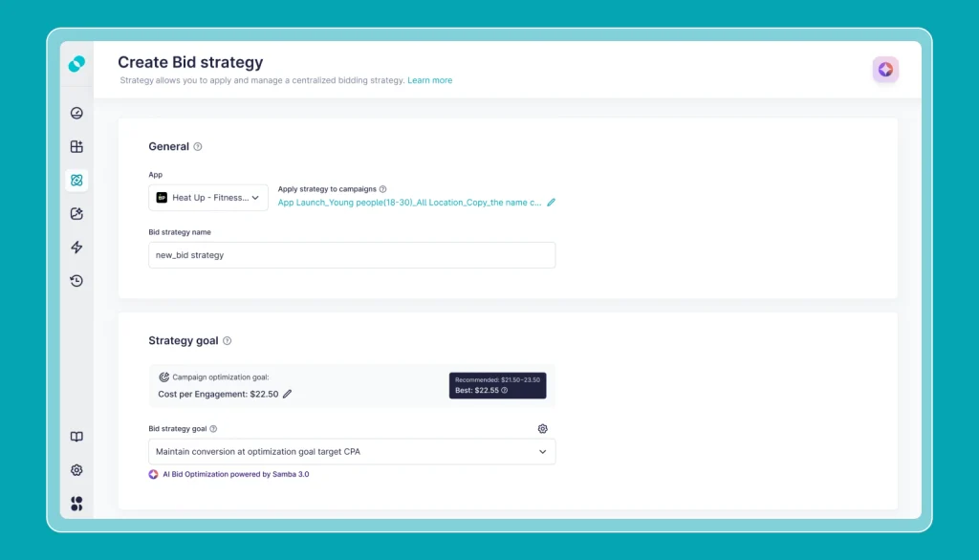979x560 pixels.
Task: Open the documentation book icon
Action: click(x=76, y=437)
